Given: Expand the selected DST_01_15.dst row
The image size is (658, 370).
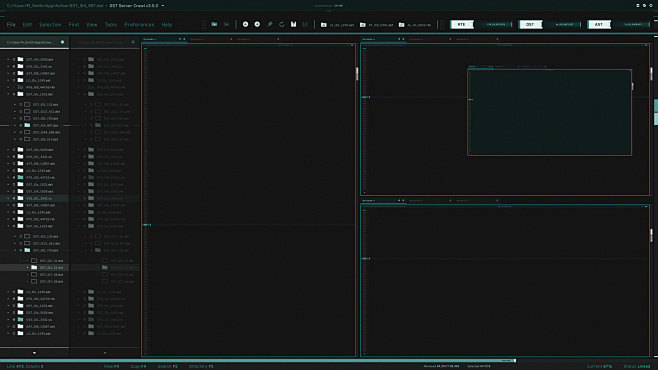Looking at the screenshot, I should tap(28, 267).
